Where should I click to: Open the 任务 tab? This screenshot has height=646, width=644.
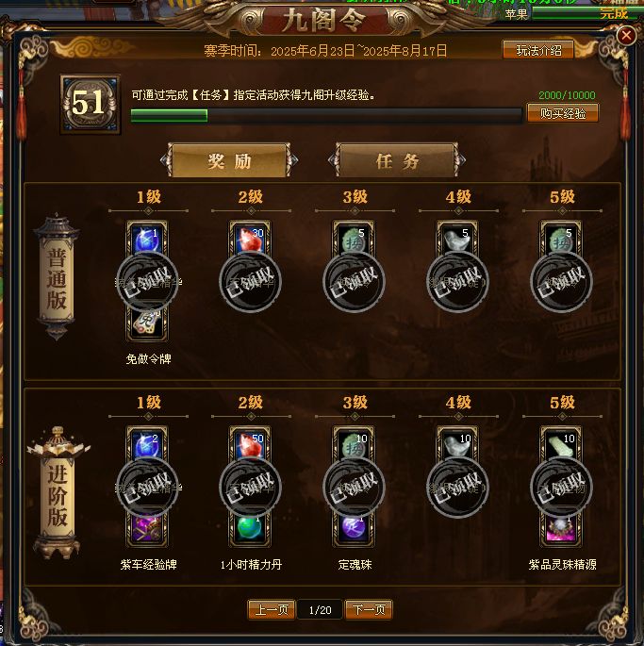[x=397, y=160]
